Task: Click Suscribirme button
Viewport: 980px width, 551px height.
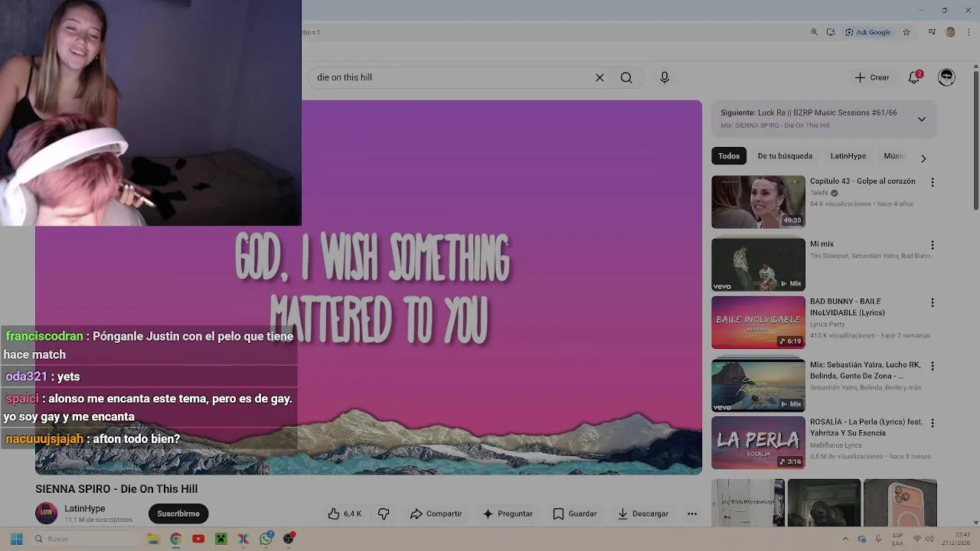Action: pyautogui.click(x=178, y=514)
